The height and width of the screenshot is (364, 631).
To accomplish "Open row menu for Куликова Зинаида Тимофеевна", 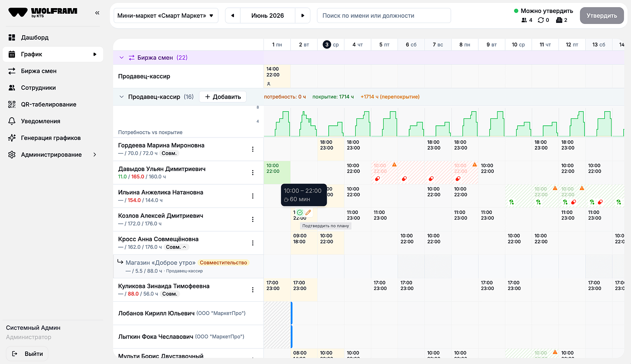I will point(253,290).
